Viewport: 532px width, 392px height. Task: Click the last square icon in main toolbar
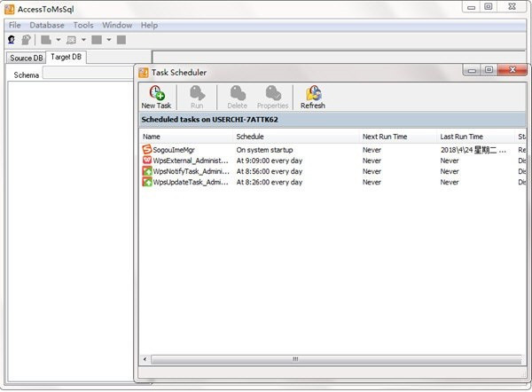(121, 40)
